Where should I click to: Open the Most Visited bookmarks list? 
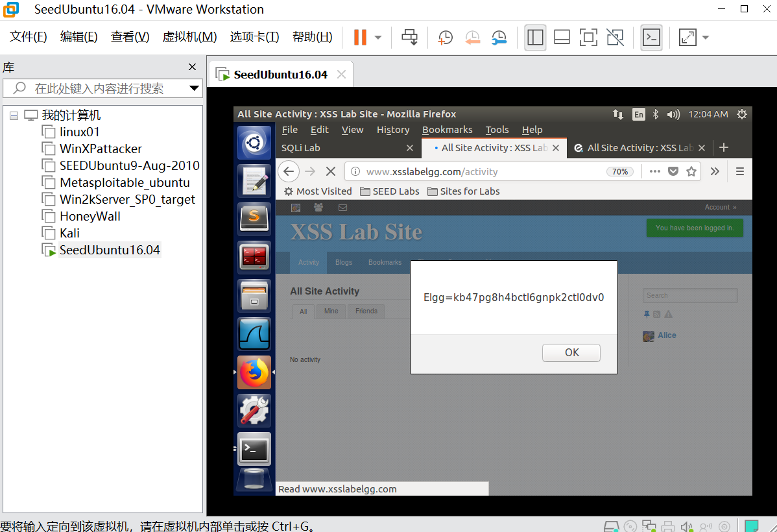(318, 191)
